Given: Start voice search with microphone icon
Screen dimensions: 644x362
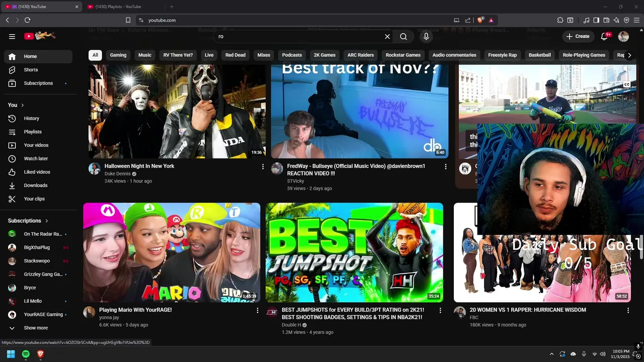Looking at the screenshot, I should tap(426, 36).
